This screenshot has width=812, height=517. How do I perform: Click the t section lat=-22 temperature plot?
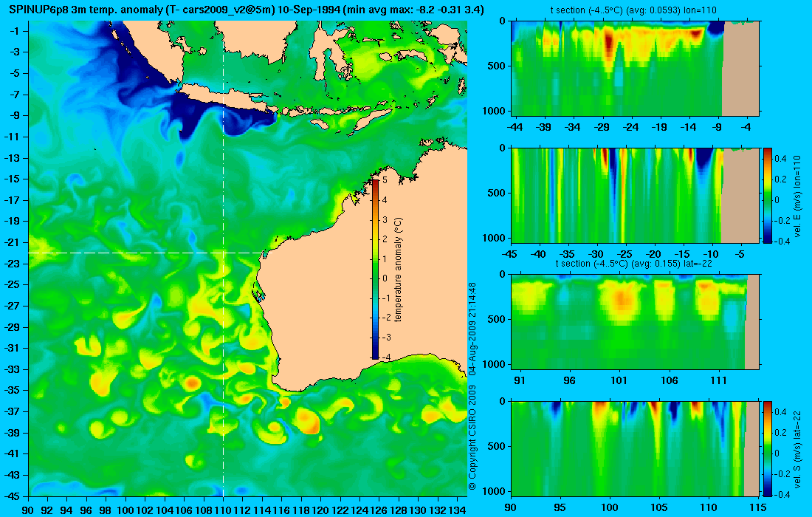[635, 322]
